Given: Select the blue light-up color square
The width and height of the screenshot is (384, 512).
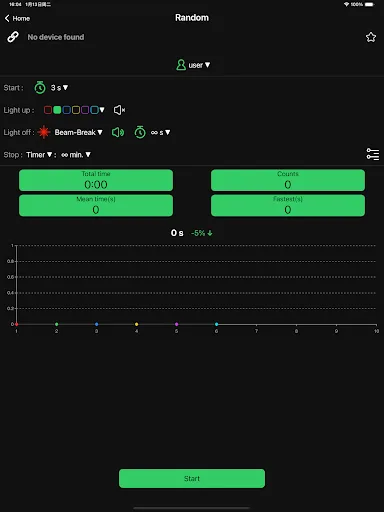Looking at the screenshot, I should coord(66,110).
